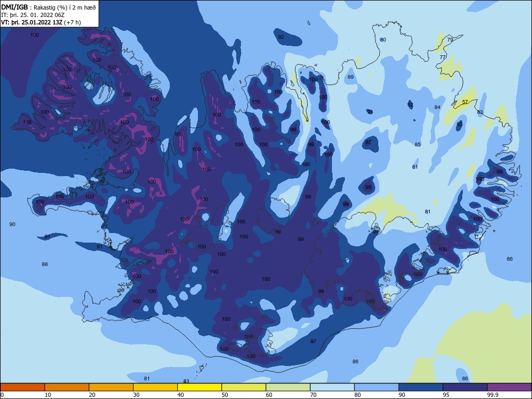Click the '79' humidity value on the map
The image size is (532, 399).
pyautogui.click(x=450, y=40)
